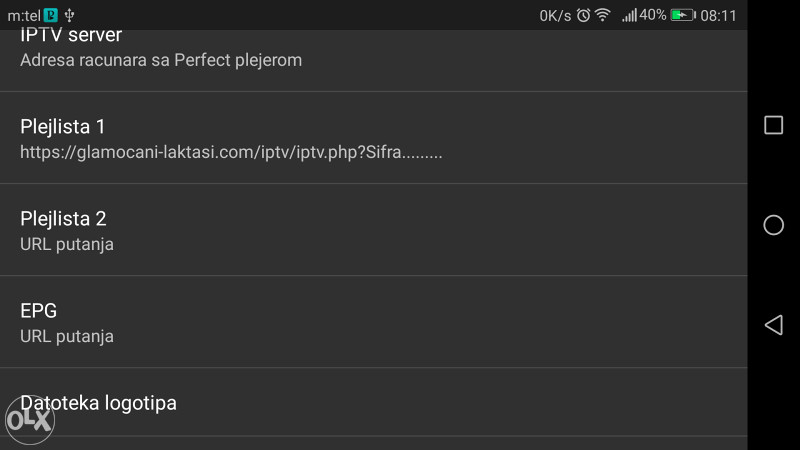Tap the glamocani-laktasi.com playlist URL

231,152
